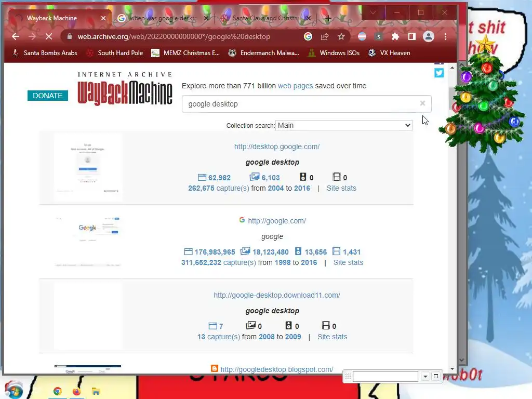Open the google-desktop.download11.com link
The image size is (532, 399).
point(277,295)
